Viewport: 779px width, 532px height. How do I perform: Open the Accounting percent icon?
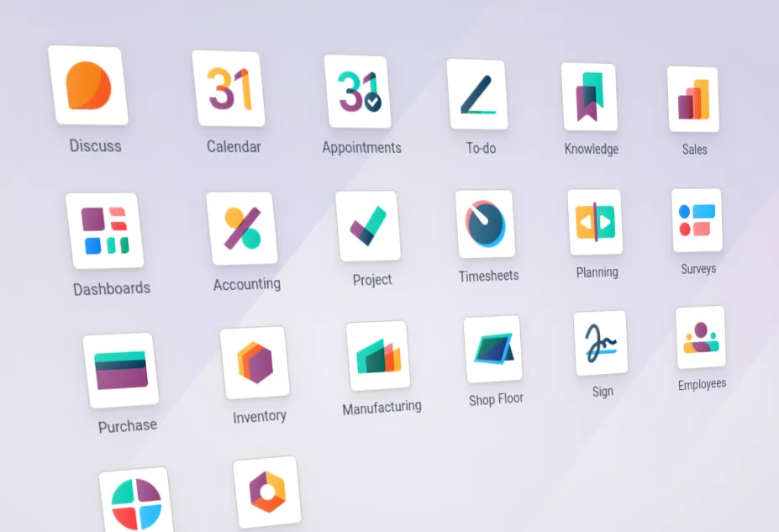(x=242, y=228)
